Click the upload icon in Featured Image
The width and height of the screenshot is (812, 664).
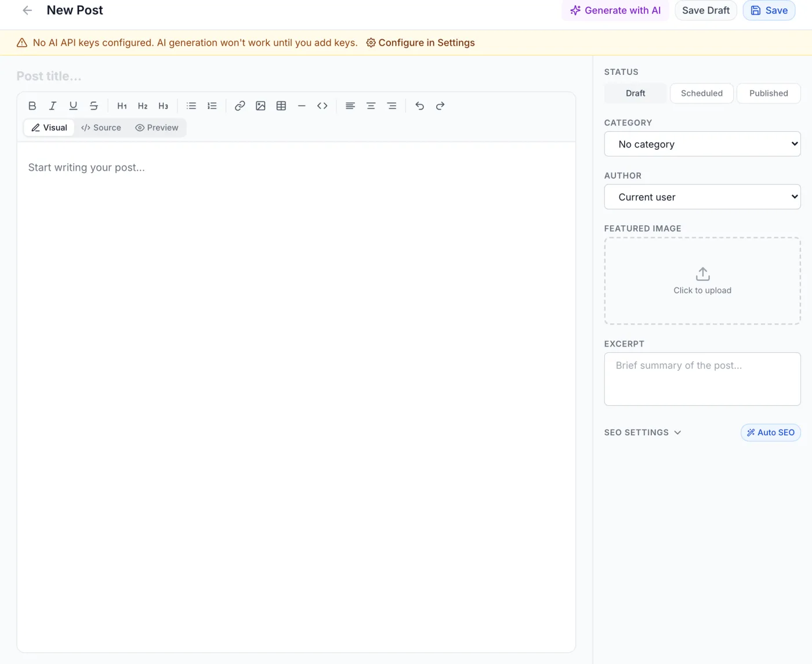pyautogui.click(x=702, y=273)
